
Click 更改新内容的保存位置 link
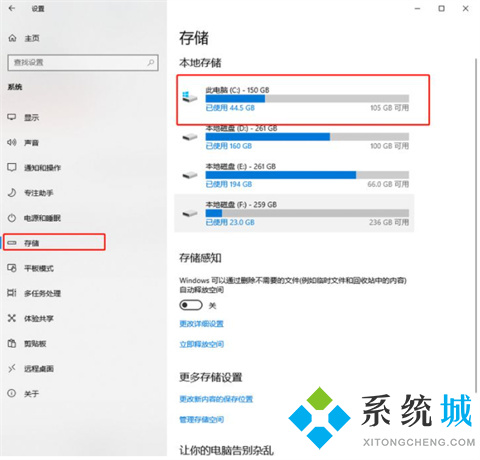click(216, 399)
